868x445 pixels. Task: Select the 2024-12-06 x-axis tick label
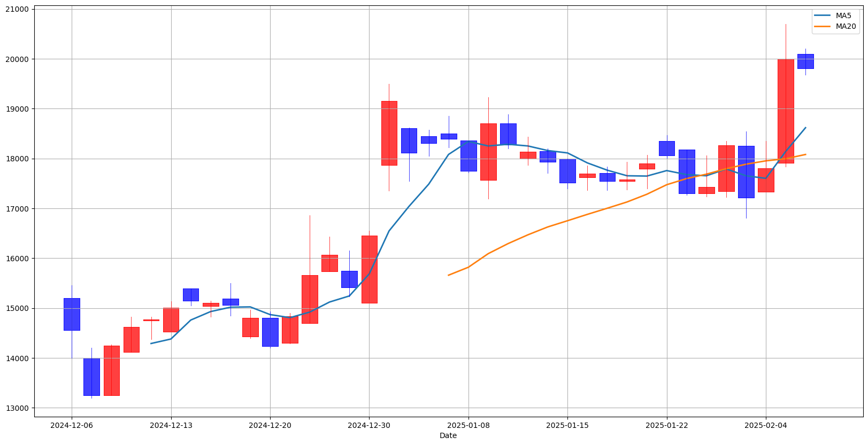click(x=72, y=425)
